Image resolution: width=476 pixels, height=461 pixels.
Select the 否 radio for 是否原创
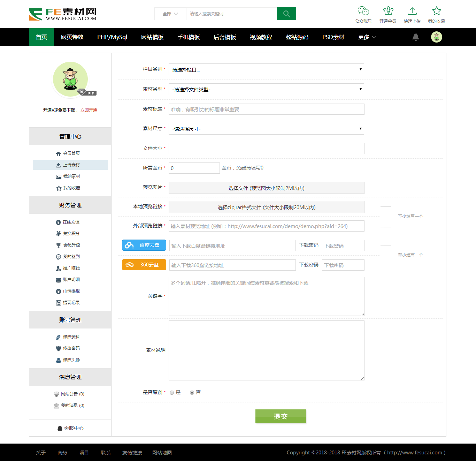point(192,393)
